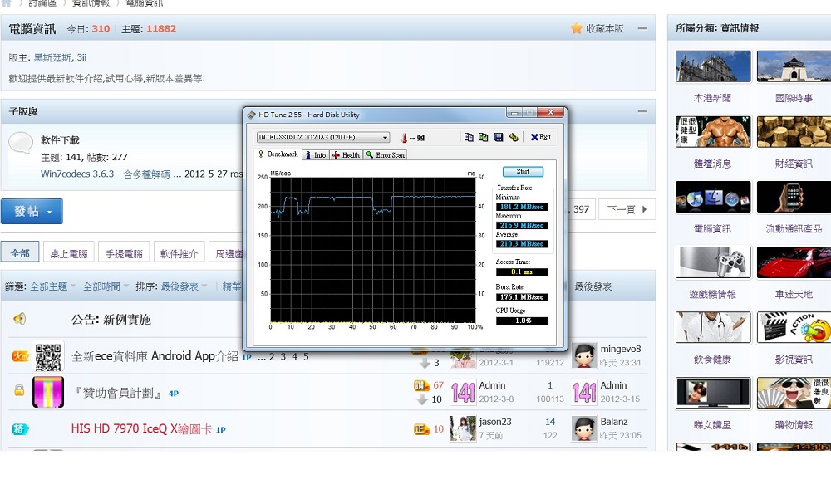Expand the 全部主題 filter dropdown
The height and width of the screenshot is (504, 831).
coord(52,286)
